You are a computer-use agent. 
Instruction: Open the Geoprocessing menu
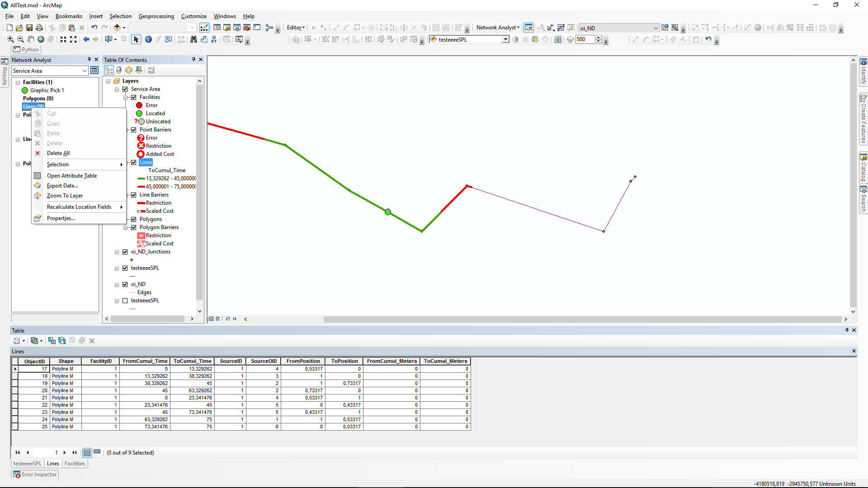tap(156, 16)
